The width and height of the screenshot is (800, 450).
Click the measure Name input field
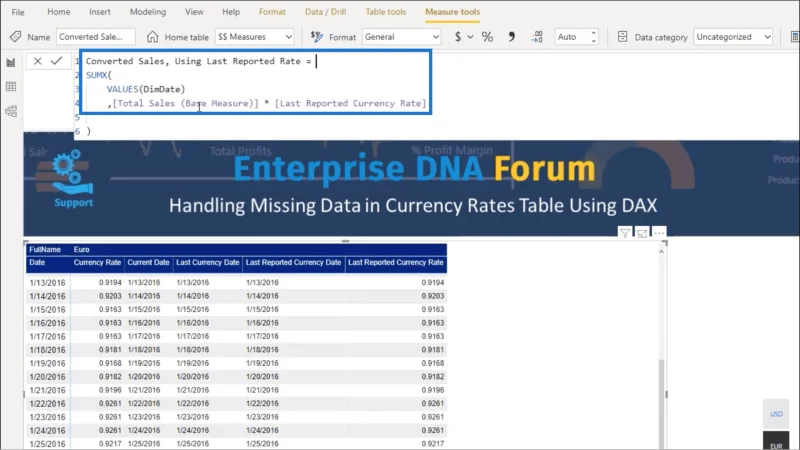95,37
